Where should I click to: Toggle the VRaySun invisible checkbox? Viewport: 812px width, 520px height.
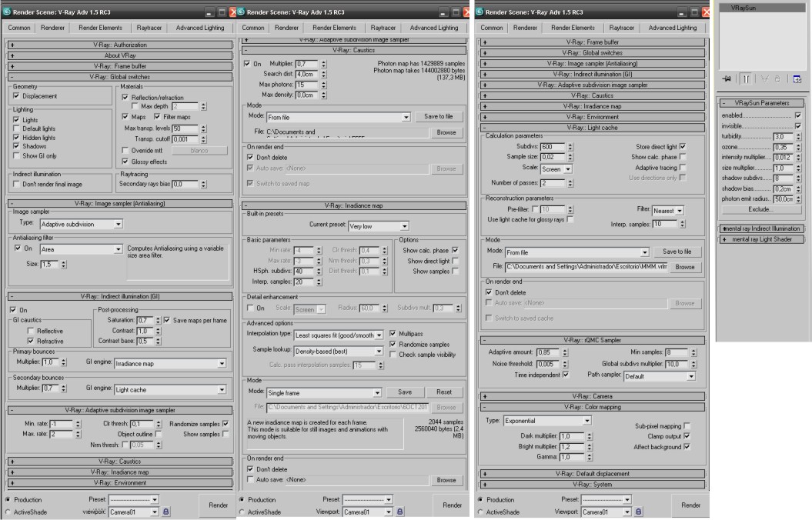pyautogui.click(x=798, y=125)
